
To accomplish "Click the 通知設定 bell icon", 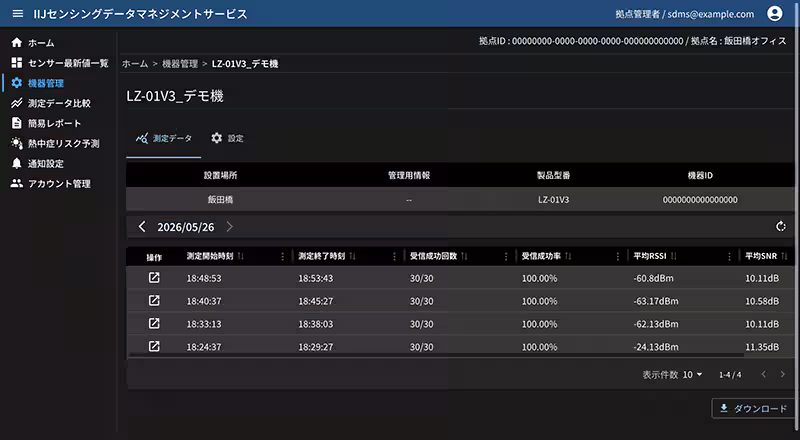I will 17,163.
